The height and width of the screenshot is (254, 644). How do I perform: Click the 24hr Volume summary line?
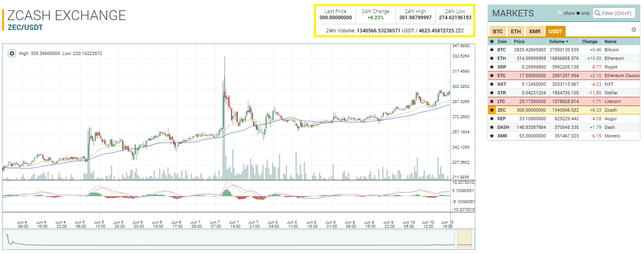pos(395,31)
